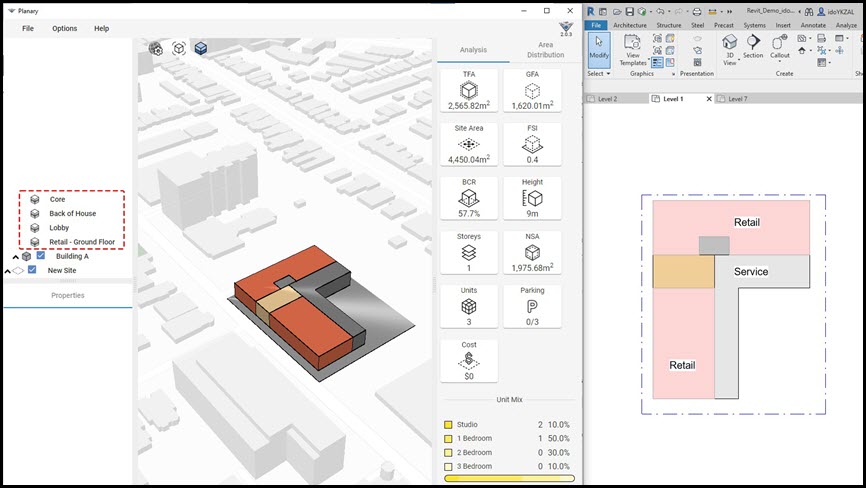Click the Properties panel header

point(68,295)
